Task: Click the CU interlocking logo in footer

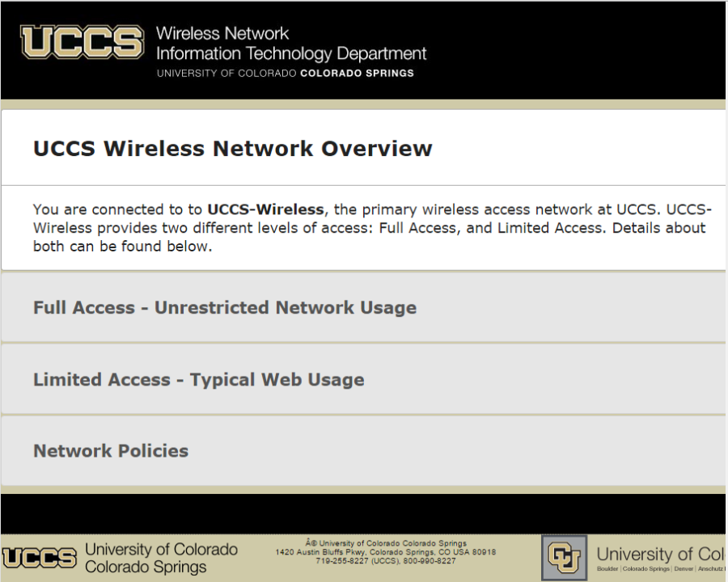Action: [564, 557]
